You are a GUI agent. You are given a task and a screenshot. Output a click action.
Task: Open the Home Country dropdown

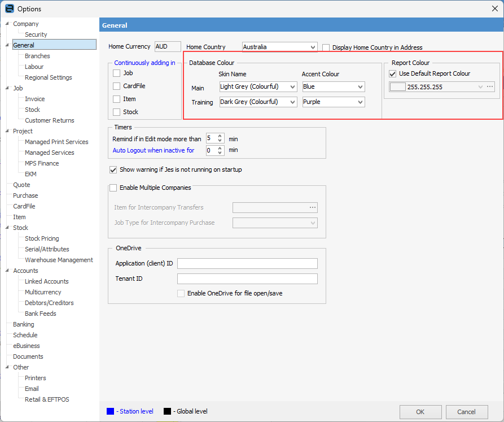click(x=313, y=47)
